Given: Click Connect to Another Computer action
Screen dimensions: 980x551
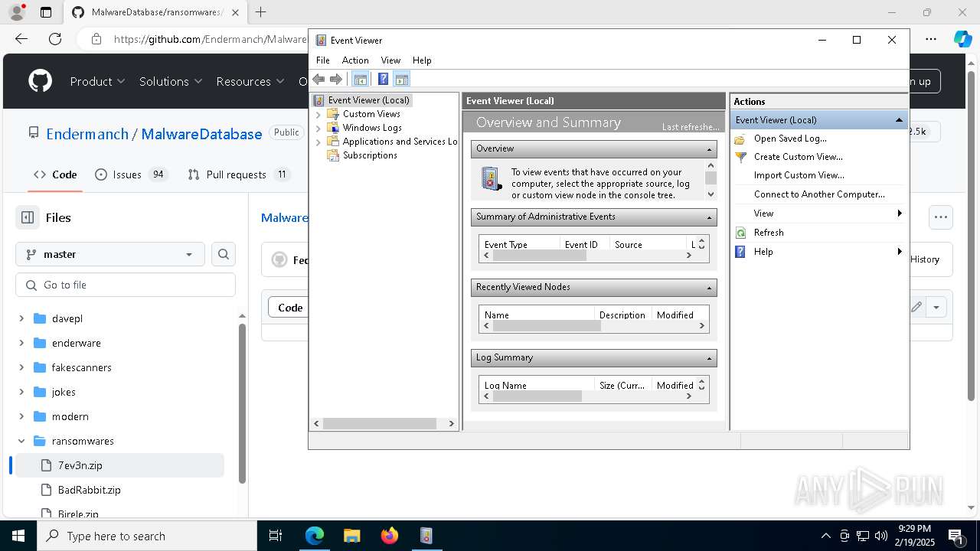Looking at the screenshot, I should [x=819, y=194].
